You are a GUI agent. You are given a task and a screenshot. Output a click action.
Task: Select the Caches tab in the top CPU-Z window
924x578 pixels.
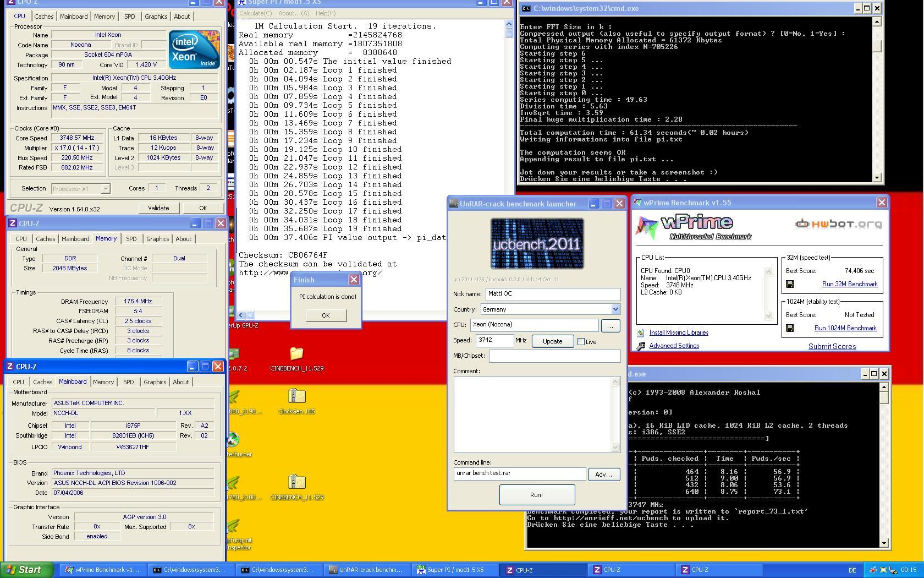coord(44,17)
